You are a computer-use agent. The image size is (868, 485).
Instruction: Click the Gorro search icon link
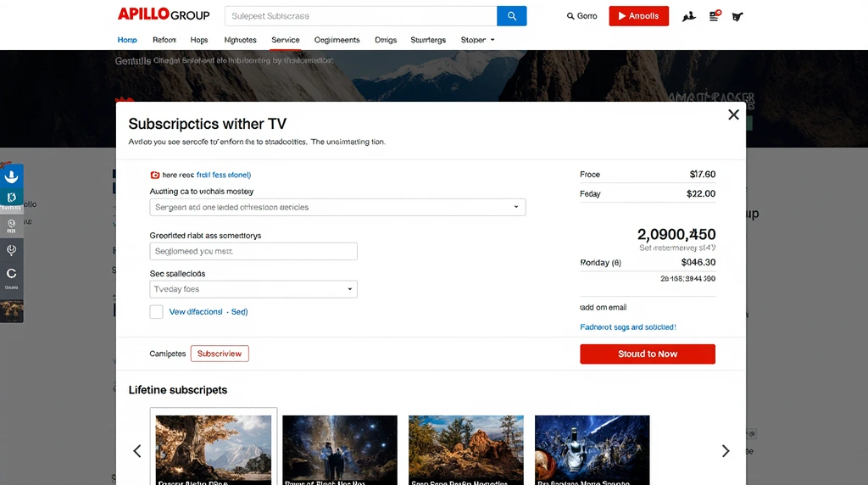[x=581, y=16]
